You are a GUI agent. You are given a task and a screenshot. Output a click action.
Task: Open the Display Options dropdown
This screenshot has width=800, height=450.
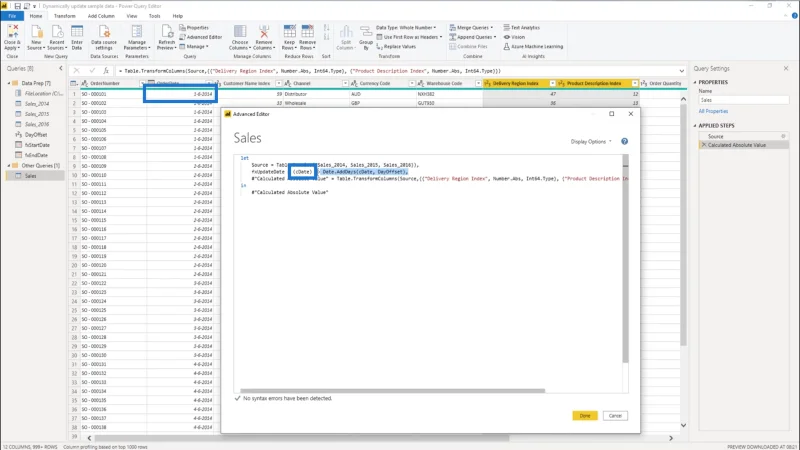click(x=591, y=141)
